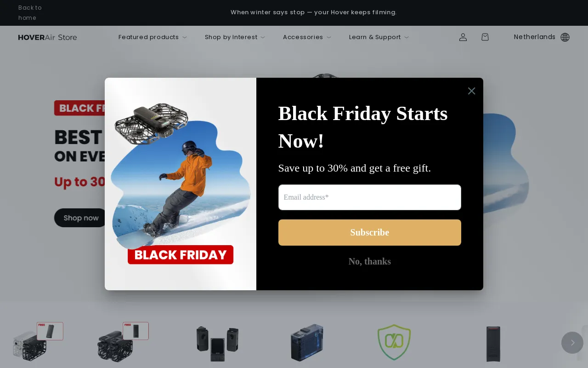Viewport: 588px width, 368px height.
Task: Open the shopping cart icon
Action: [x=485, y=37]
